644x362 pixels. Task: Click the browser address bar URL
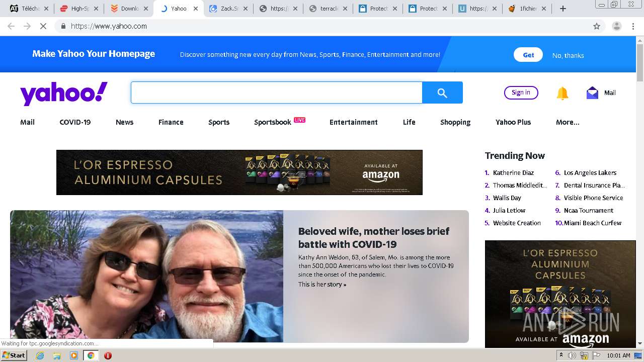pyautogui.click(x=109, y=26)
